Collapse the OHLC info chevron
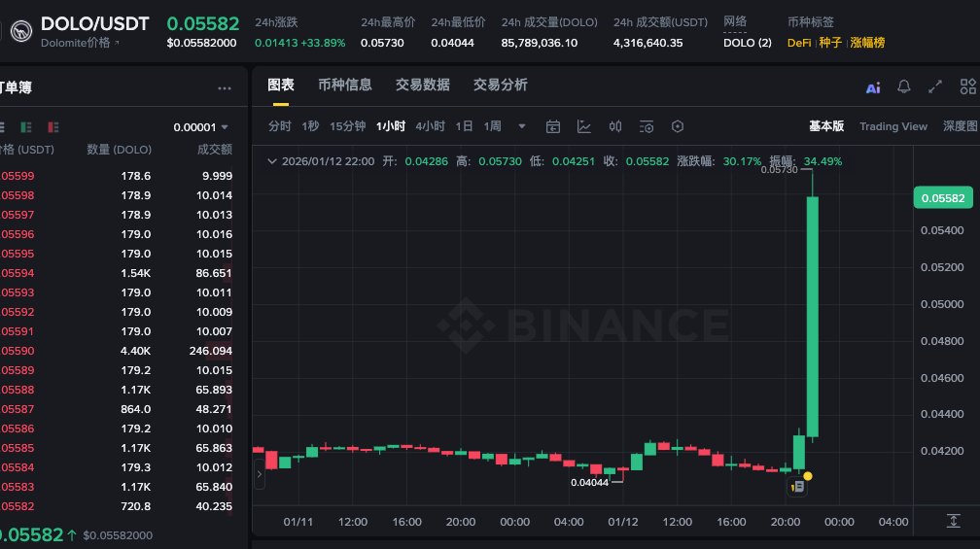The image size is (980, 549). click(272, 161)
